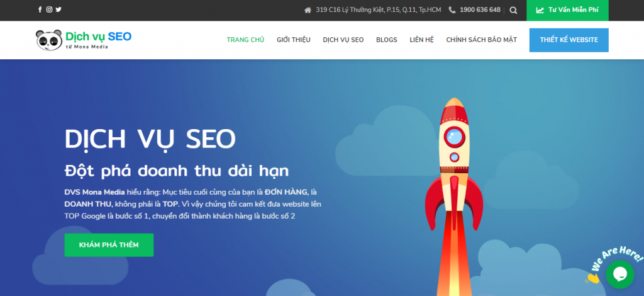Image resolution: width=644 pixels, height=296 pixels.
Task: Go to the TRANG CHỦ menu item
Action: (245, 40)
